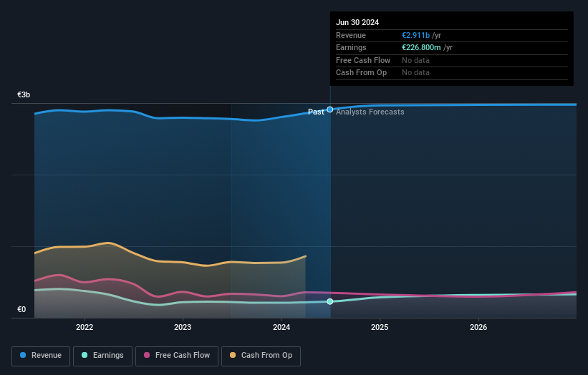Toggle the Revenue legend series

coord(41,356)
